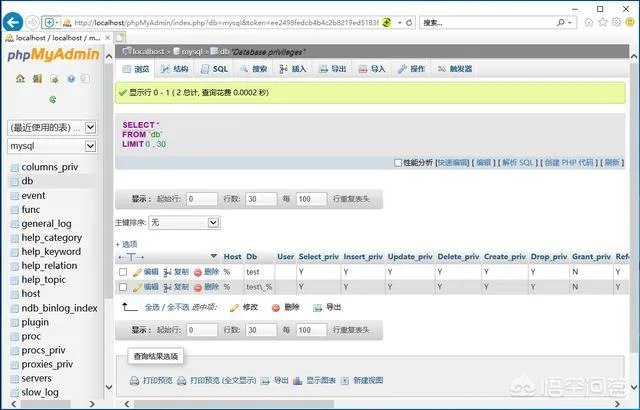Click the browser favorites star icon

(602, 22)
